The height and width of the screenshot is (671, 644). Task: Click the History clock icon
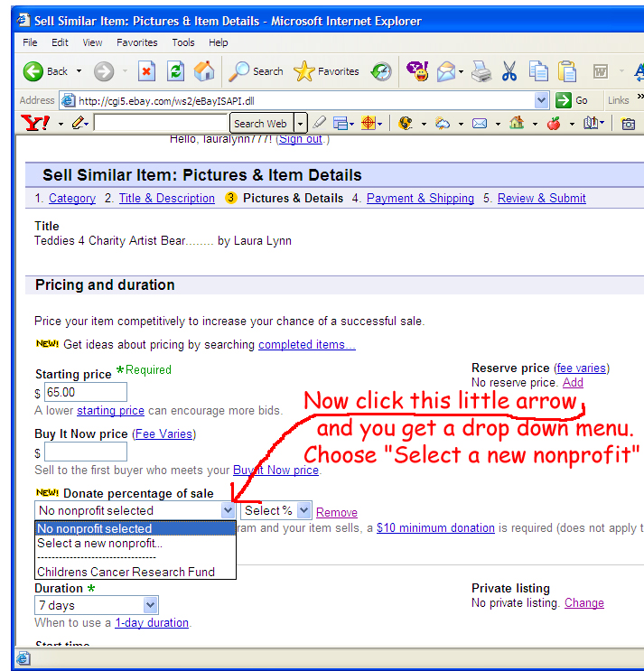click(381, 71)
